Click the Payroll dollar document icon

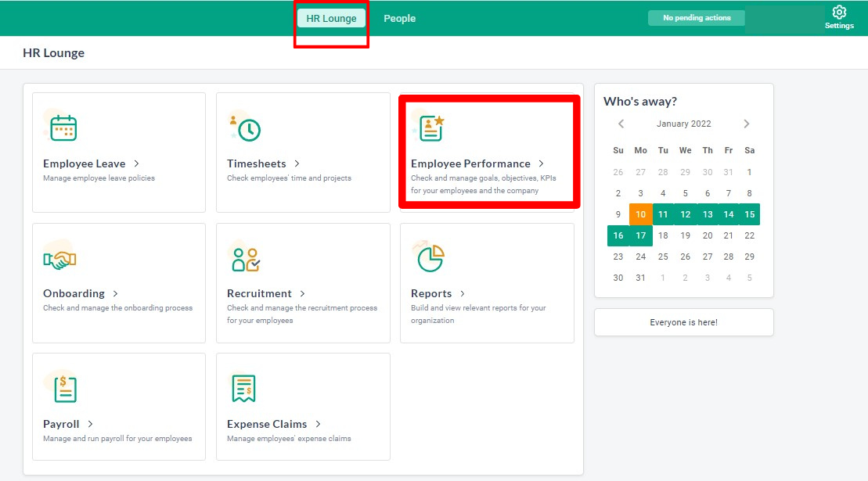[65, 389]
